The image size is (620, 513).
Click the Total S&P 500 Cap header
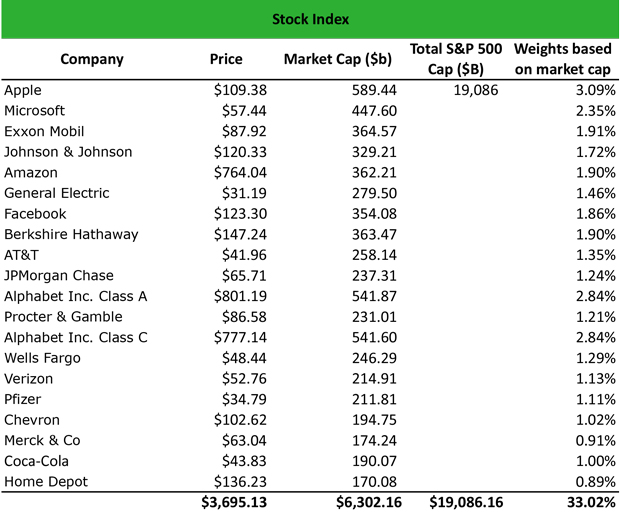[x=457, y=59]
